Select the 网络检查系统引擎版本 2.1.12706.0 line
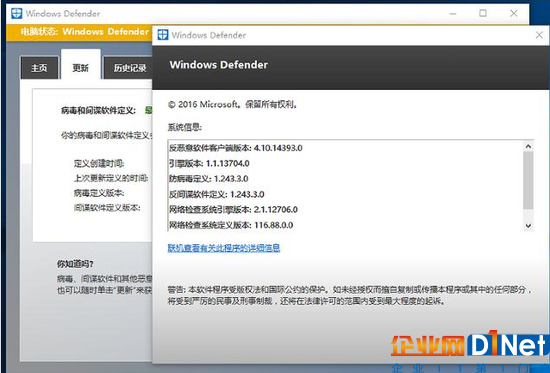 [233, 209]
